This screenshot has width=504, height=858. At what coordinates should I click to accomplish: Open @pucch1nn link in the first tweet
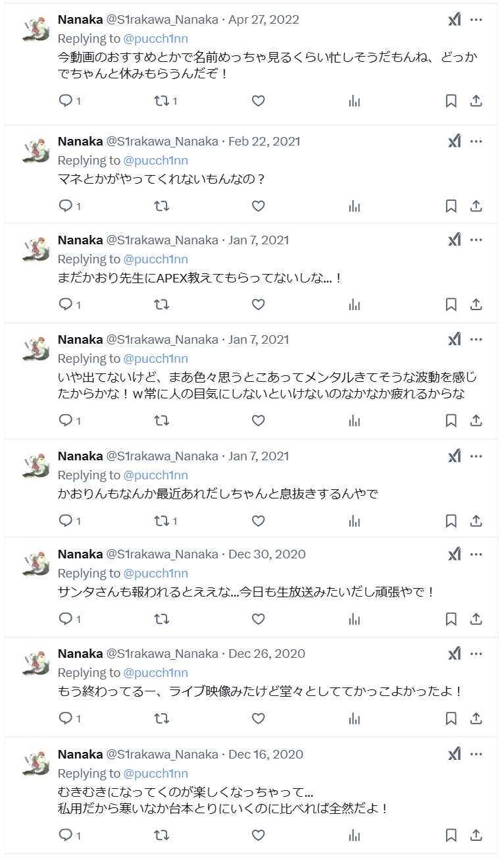coord(155,38)
